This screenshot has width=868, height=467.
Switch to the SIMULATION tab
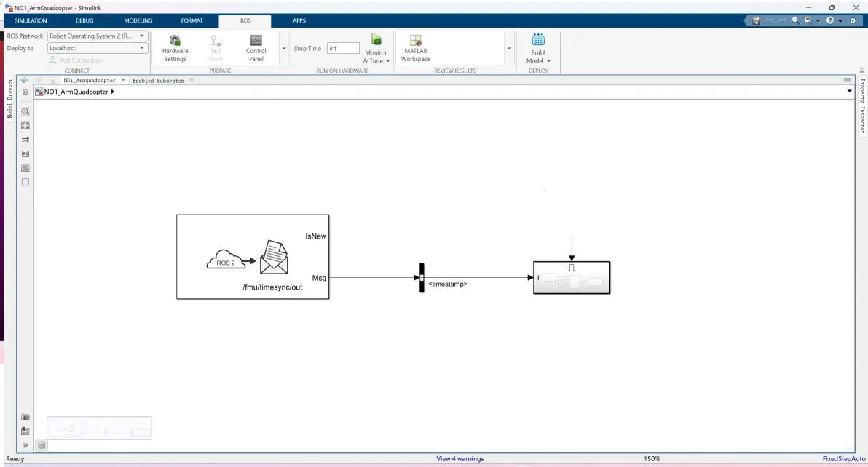click(x=31, y=20)
